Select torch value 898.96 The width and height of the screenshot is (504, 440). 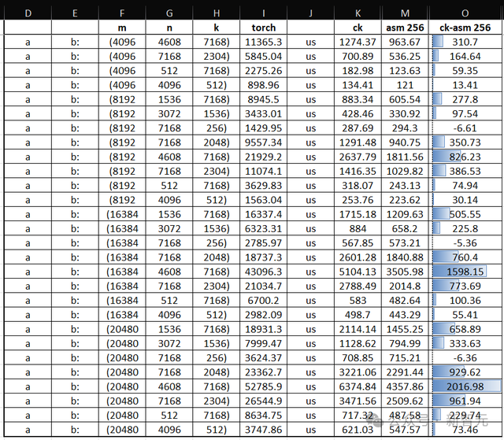[264, 85]
